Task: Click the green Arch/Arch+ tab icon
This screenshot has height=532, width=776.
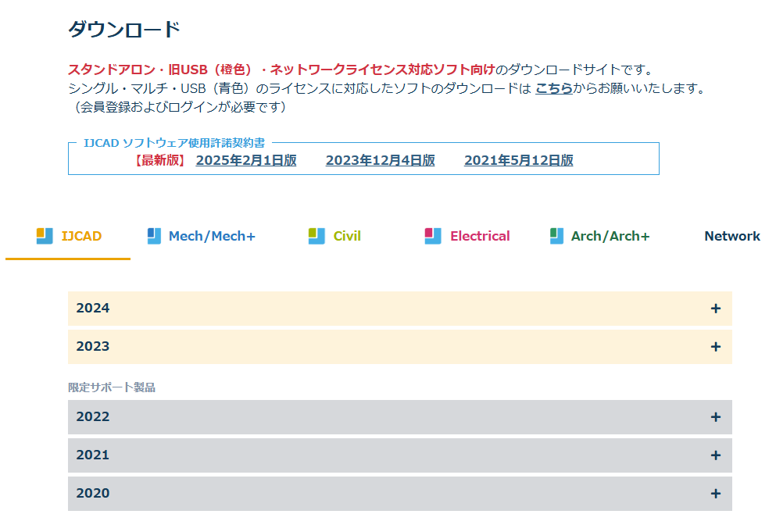Action: coord(556,236)
